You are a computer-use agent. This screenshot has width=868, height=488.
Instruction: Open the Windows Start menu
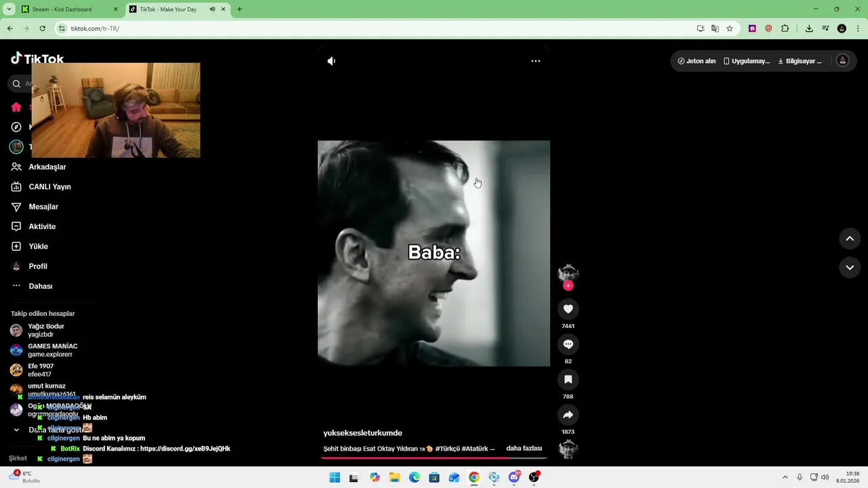(x=334, y=478)
